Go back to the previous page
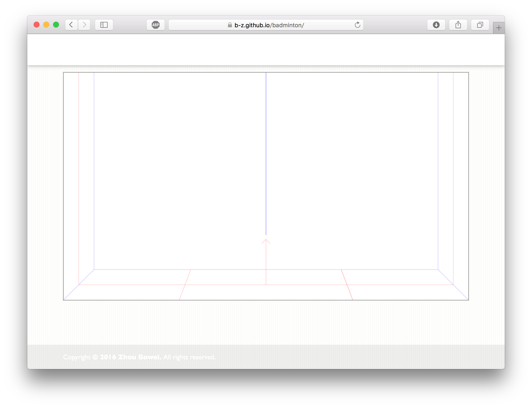The image size is (532, 408). click(71, 25)
